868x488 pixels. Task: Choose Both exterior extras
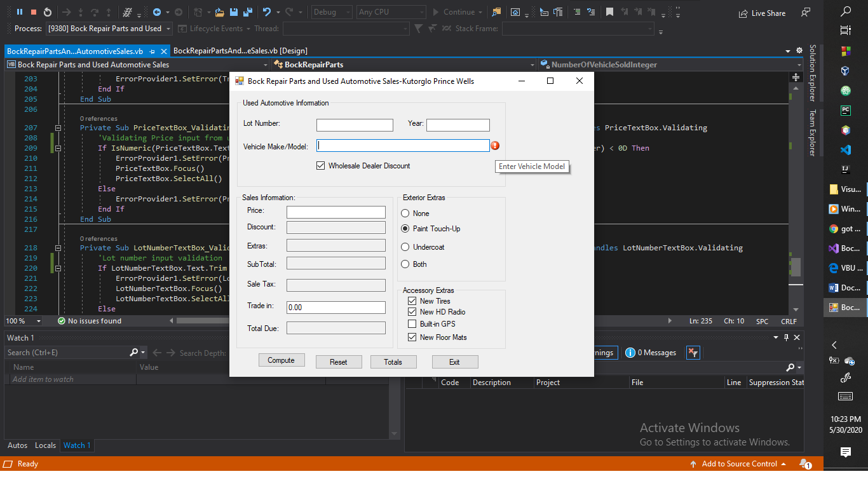pos(405,264)
